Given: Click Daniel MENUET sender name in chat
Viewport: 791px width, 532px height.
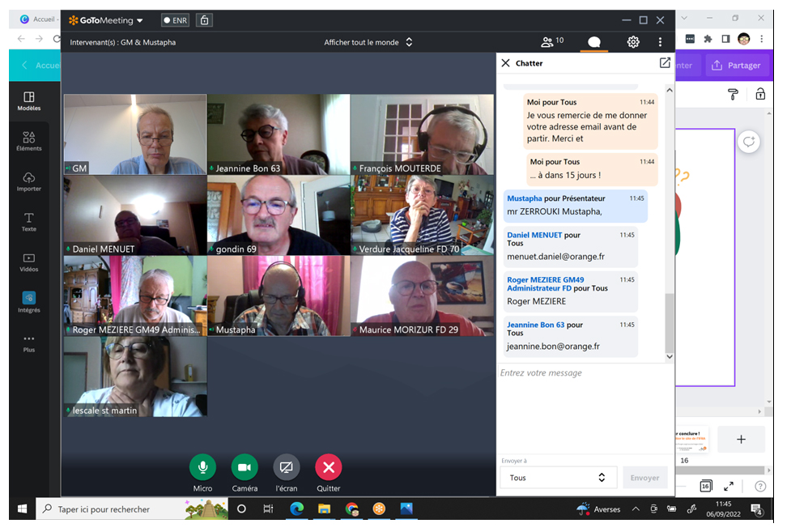Looking at the screenshot, I should tap(534, 235).
